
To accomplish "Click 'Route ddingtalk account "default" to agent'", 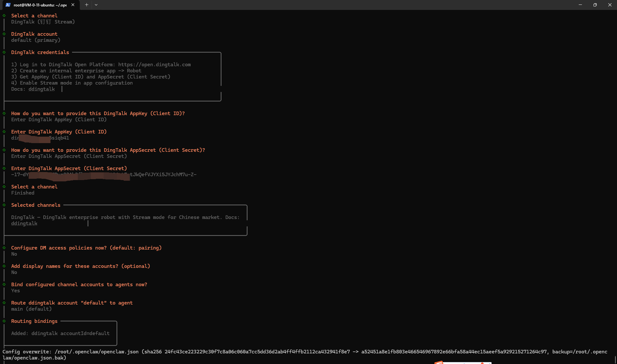I will point(72,303).
